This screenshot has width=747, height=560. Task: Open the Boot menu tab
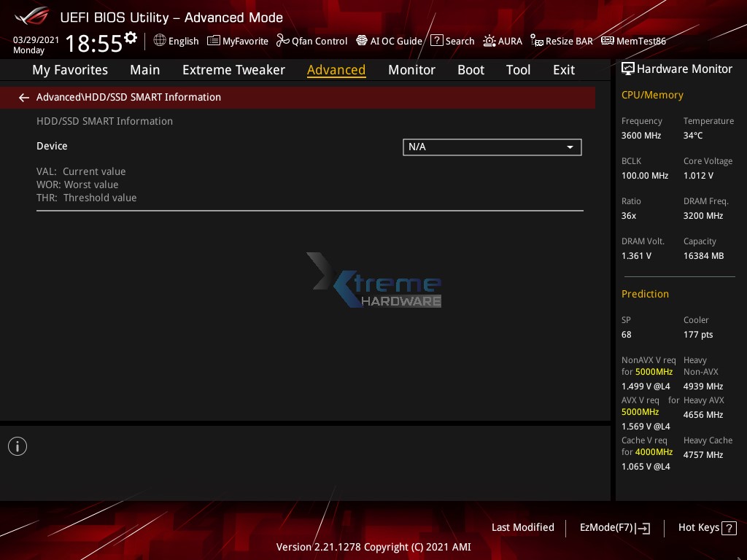[x=471, y=69]
